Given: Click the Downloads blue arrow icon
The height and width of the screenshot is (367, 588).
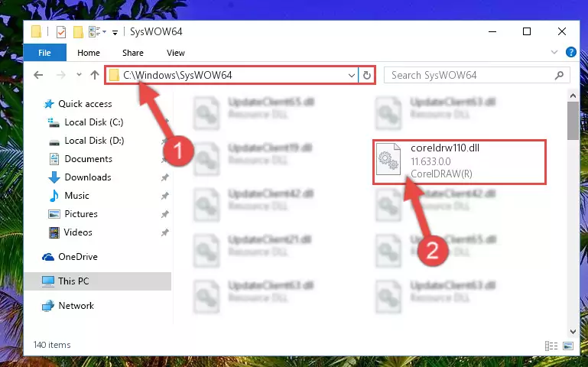Looking at the screenshot, I should pos(54,177).
